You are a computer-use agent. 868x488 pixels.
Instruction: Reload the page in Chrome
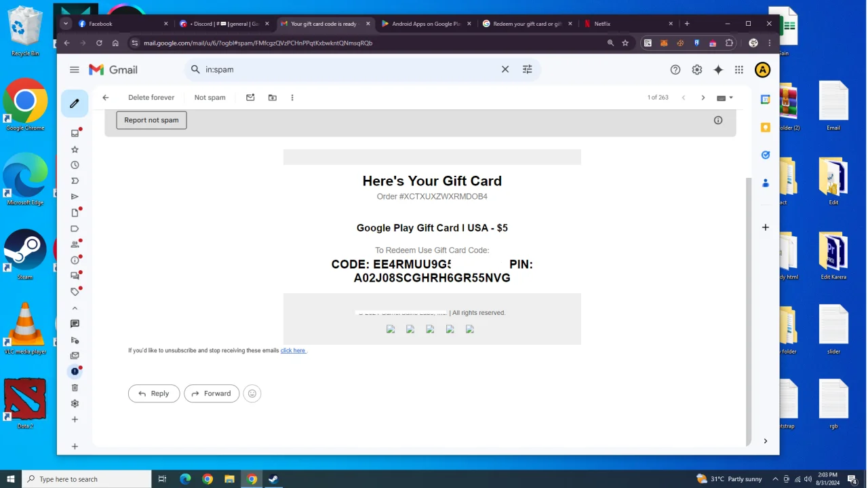click(99, 43)
